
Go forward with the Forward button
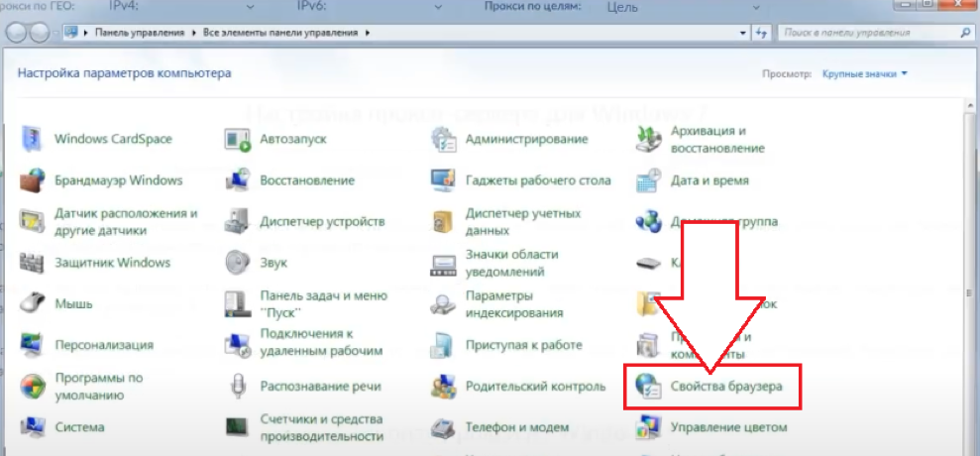coord(39,33)
